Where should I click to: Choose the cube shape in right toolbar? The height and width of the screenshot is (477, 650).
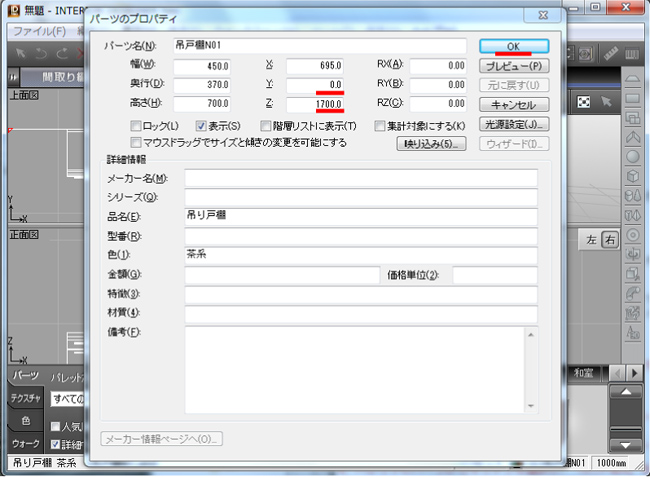(633, 176)
